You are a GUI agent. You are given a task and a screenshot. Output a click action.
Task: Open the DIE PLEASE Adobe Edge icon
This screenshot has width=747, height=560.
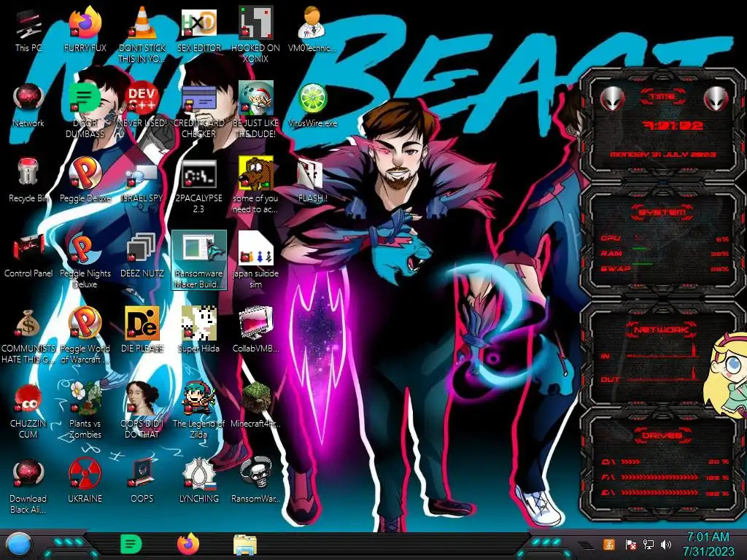142,331
